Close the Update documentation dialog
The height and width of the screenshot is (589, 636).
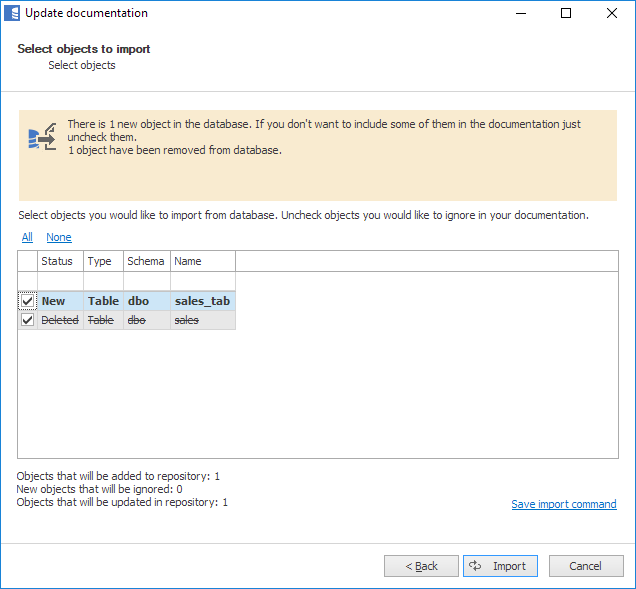pos(611,14)
